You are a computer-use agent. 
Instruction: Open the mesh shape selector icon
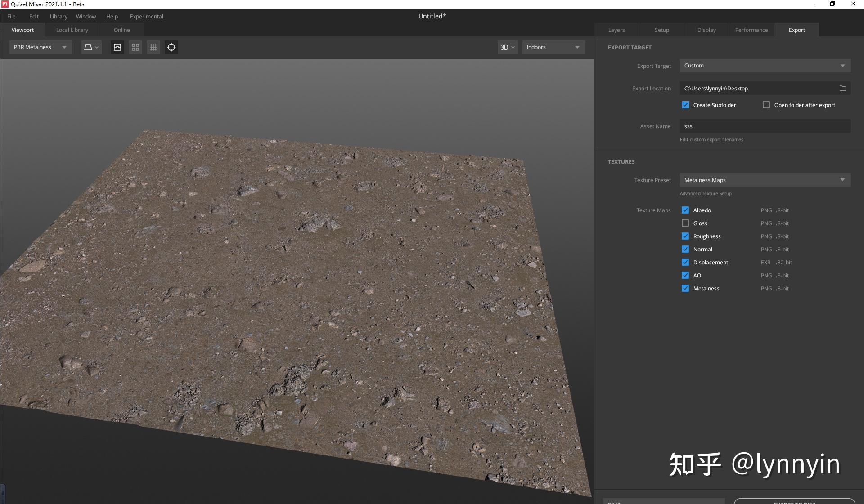click(91, 47)
